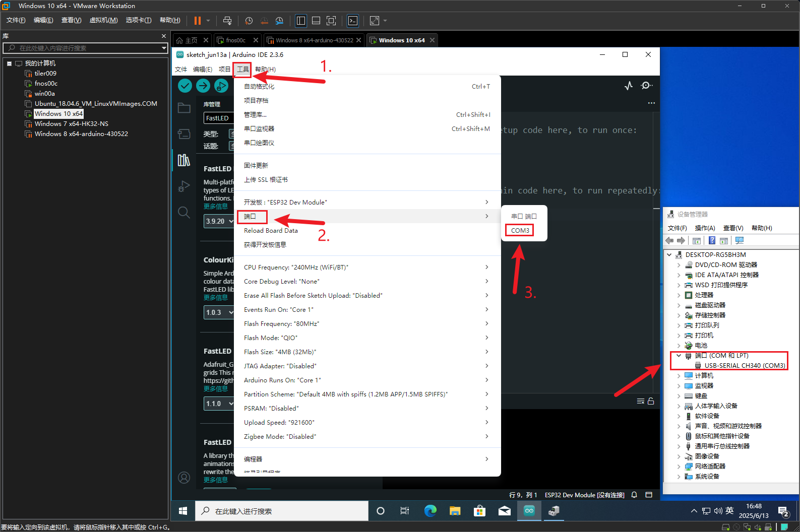Open Device Manager 操作(A) menu
This screenshot has width=800, height=532.
[x=705, y=228]
